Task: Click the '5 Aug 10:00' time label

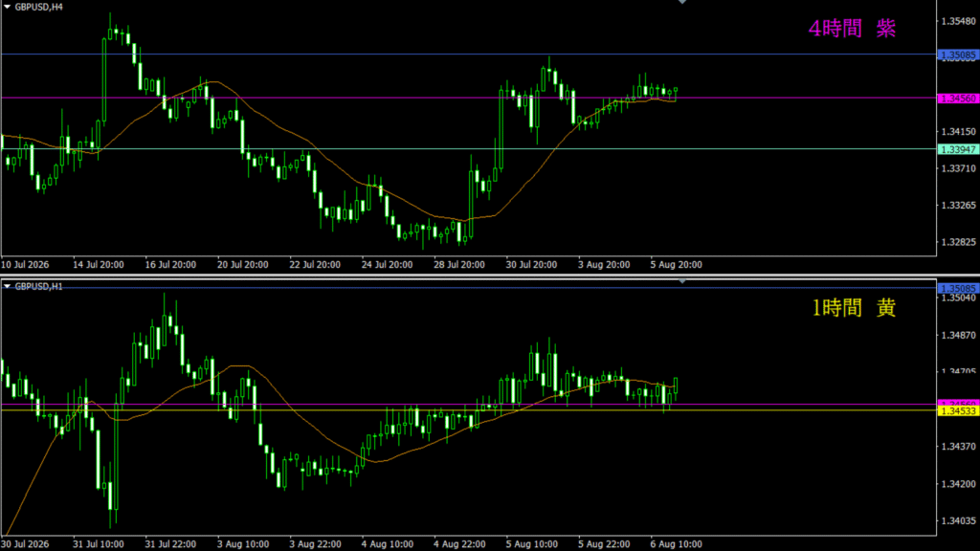Action: tap(531, 544)
